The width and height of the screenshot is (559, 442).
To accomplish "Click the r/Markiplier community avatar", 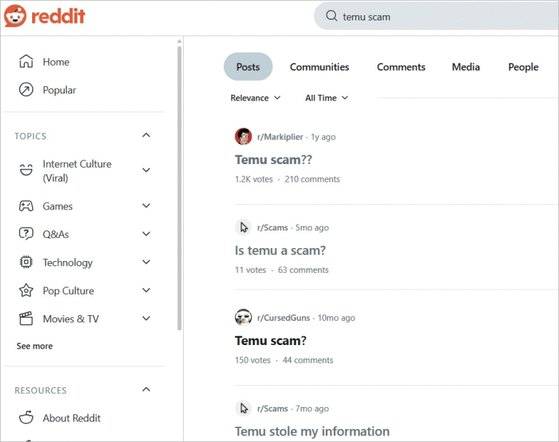I will (243, 137).
